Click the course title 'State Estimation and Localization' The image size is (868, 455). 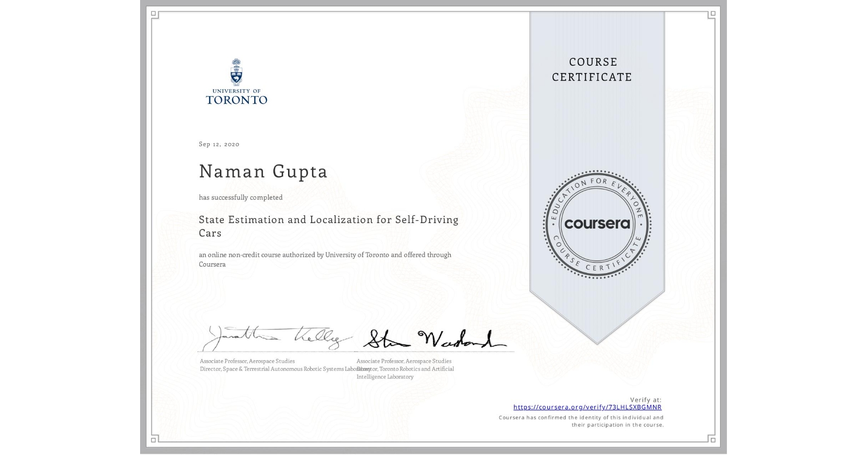pos(328,220)
